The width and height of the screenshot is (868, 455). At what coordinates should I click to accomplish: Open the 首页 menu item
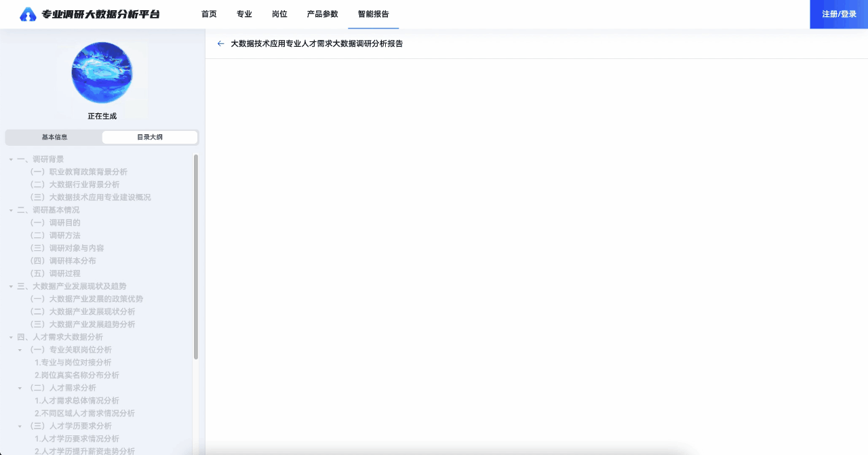click(x=209, y=14)
